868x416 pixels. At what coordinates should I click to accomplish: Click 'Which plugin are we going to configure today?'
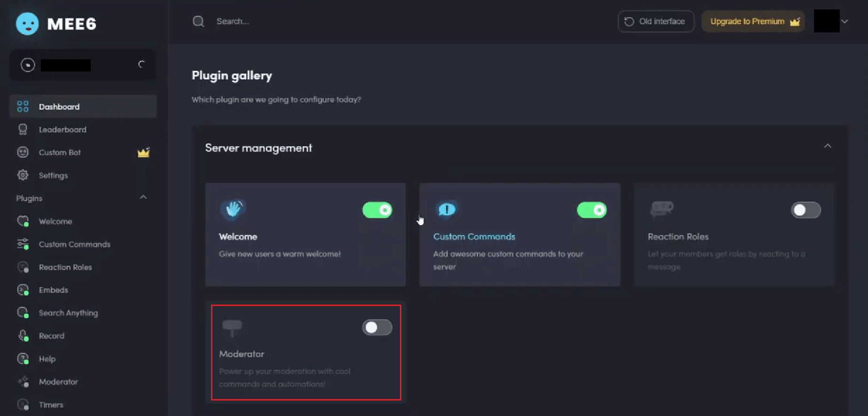click(276, 100)
